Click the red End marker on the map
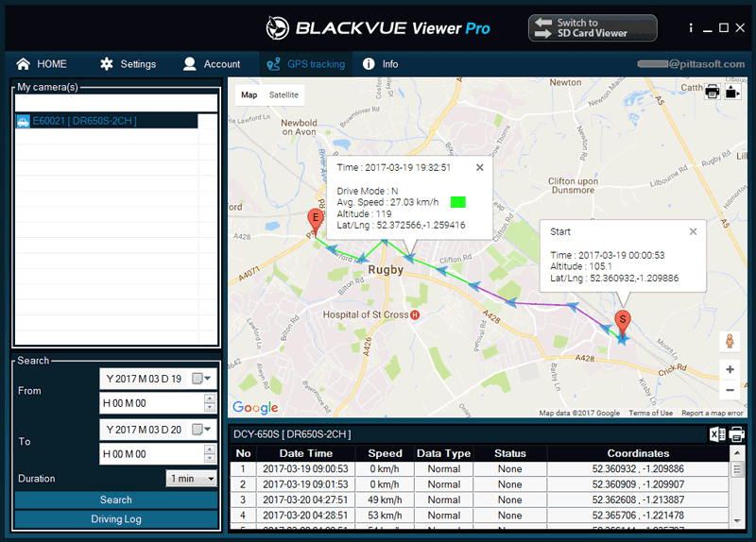756x542 pixels. pyautogui.click(x=316, y=220)
